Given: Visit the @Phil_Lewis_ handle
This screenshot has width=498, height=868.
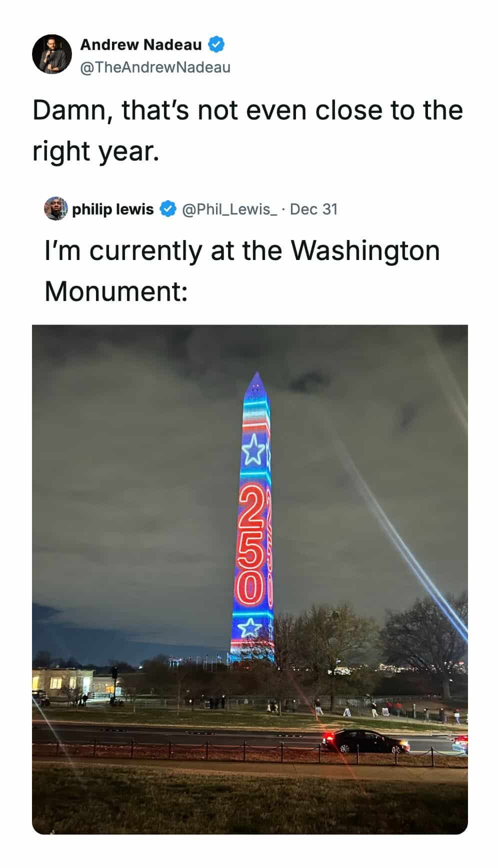Looking at the screenshot, I should click(229, 209).
